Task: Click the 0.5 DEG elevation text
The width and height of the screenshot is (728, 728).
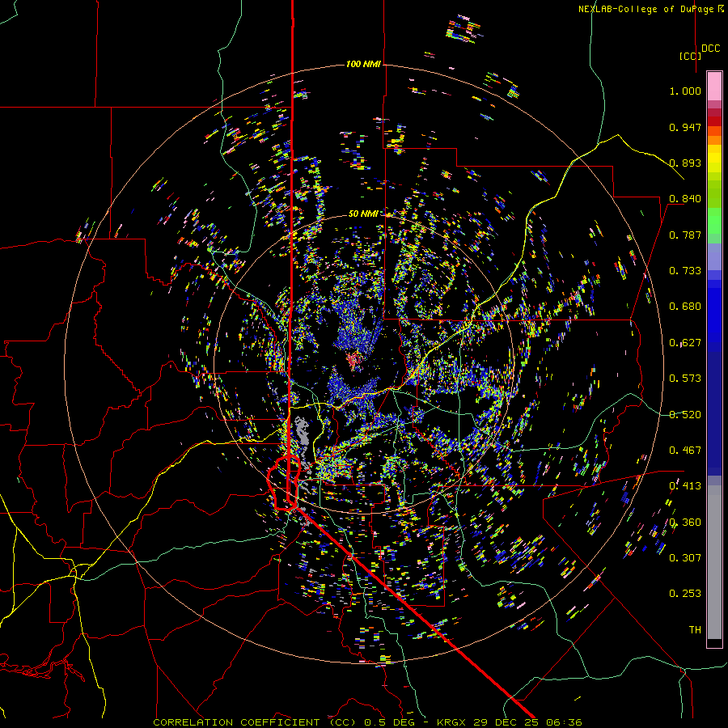Action: [389, 722]
